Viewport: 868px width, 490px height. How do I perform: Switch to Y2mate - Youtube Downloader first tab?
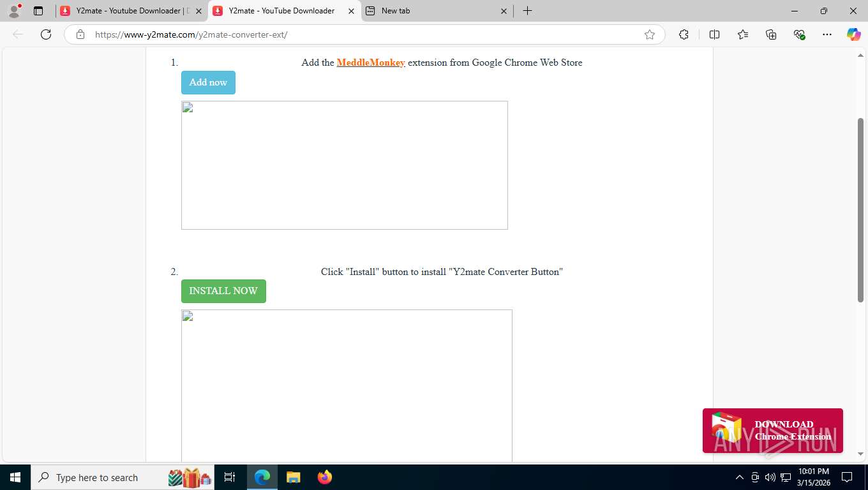click(131, 11)
